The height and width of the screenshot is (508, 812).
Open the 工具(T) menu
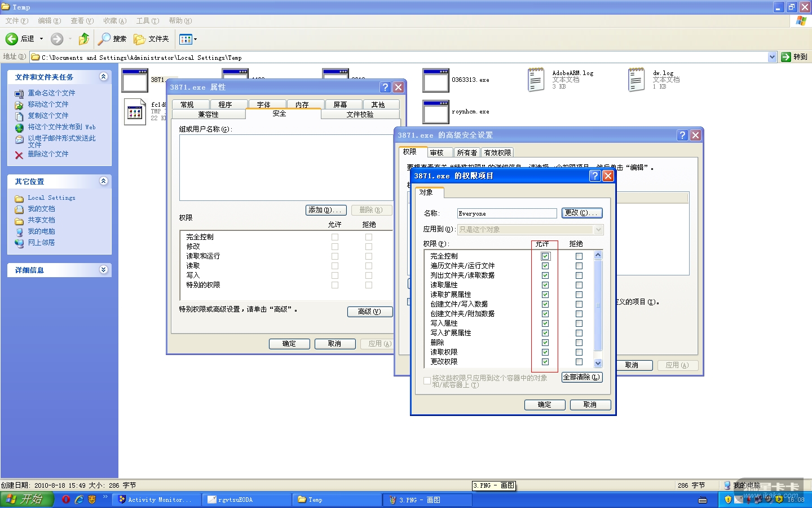click(148, 21)
